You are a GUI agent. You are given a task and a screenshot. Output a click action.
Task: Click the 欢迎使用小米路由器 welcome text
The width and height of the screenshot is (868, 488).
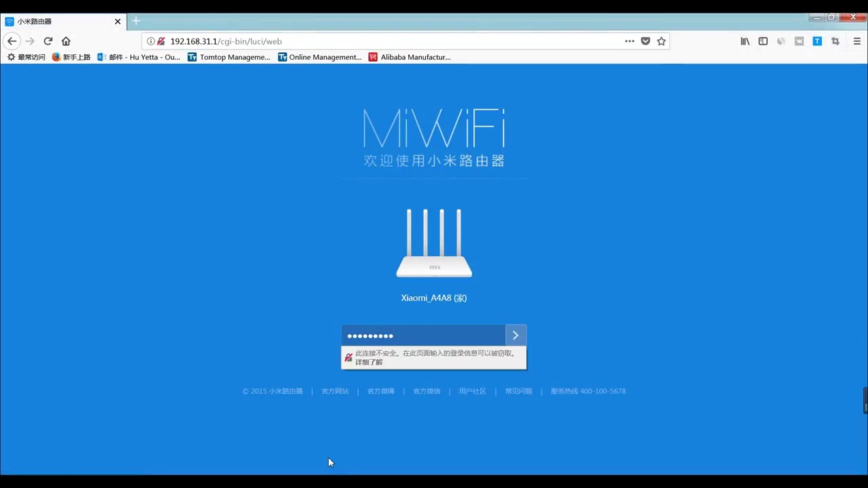(x=434, y=161)
